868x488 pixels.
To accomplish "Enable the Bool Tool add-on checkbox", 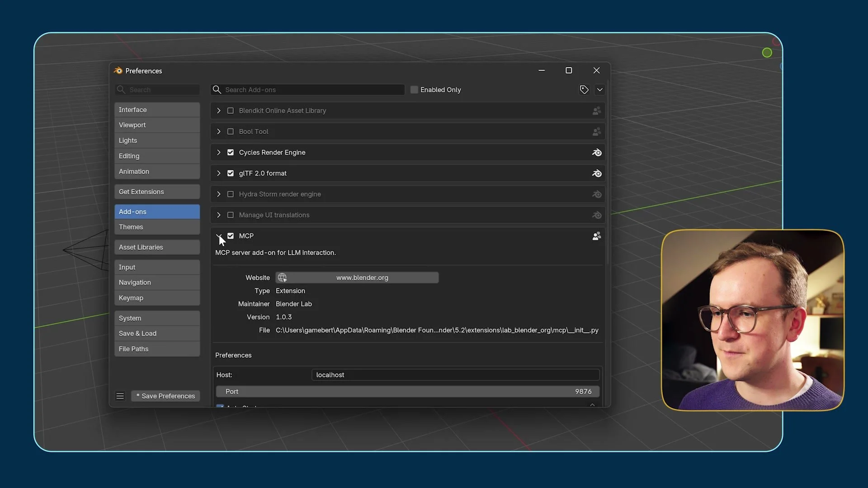I will (231, 131).
